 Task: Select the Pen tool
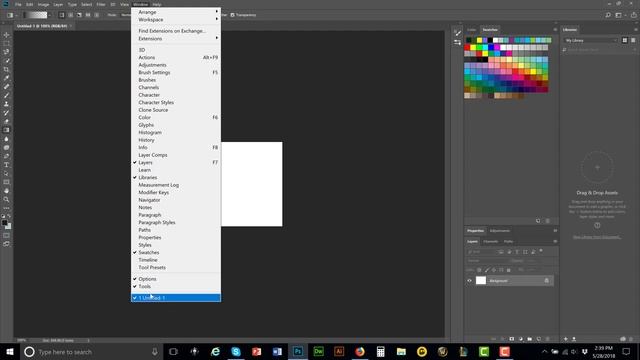pos(6,156)
